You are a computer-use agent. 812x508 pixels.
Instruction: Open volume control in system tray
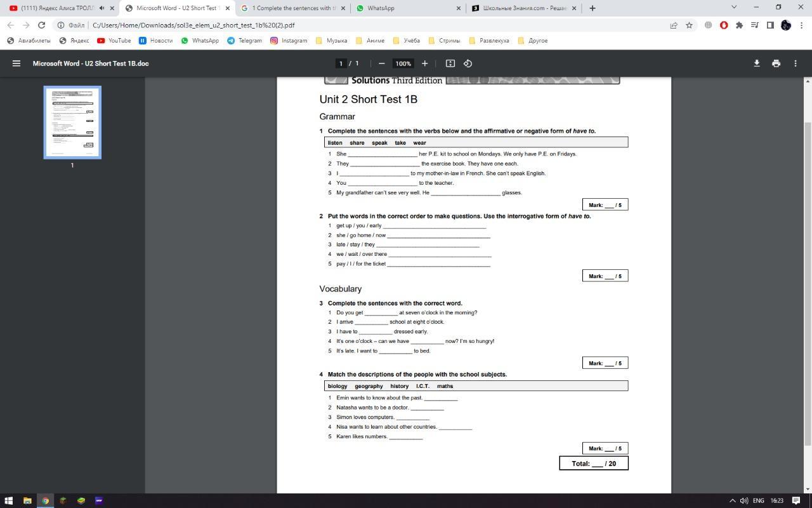[743, 500]
